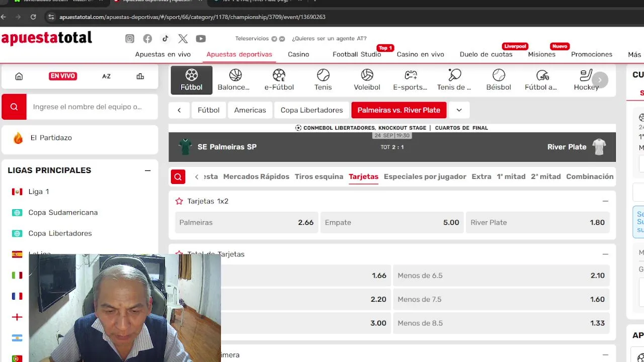Open the YouTube social icon
The height and width of the screenshot is (362, 644).
201,39
